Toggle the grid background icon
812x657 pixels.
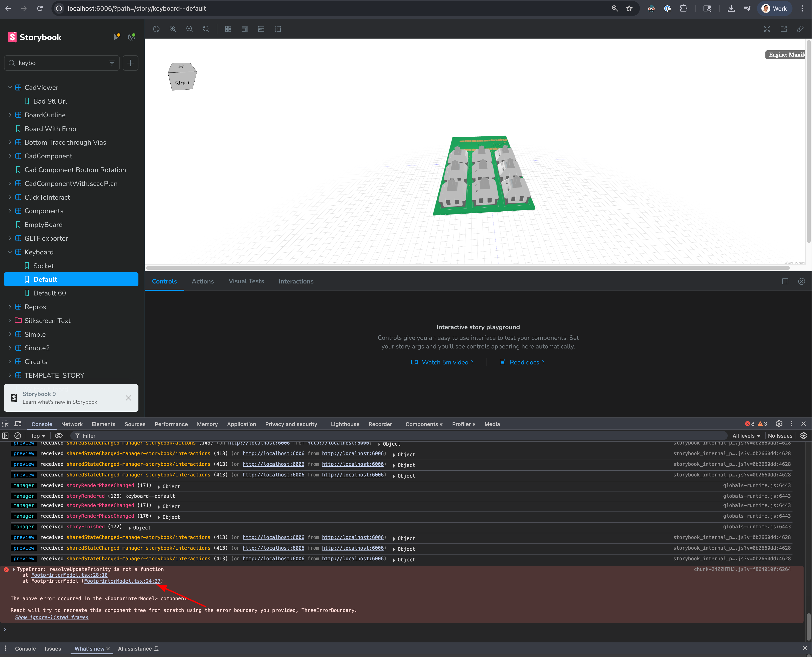[228, 29]
